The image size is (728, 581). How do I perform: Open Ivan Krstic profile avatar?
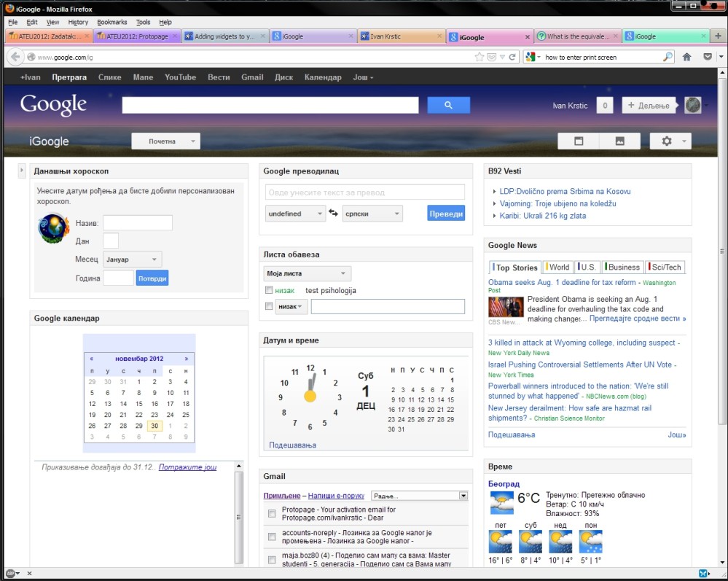coord(693,105)
